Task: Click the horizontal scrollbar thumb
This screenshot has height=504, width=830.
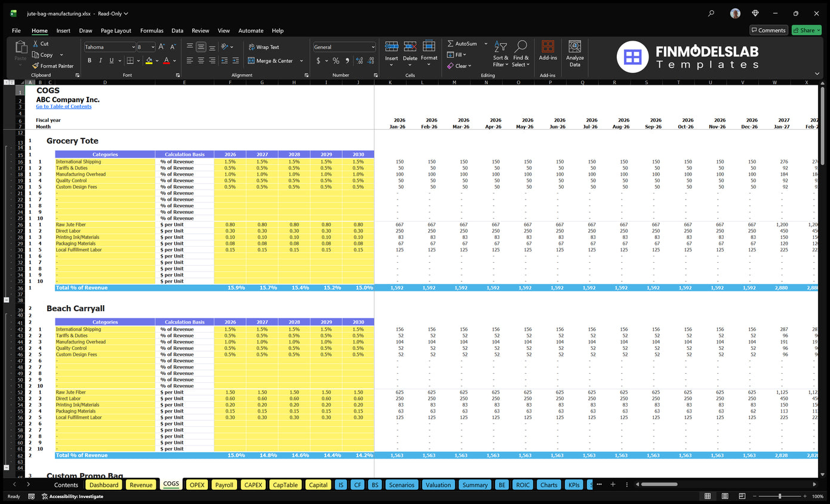Action: click(659, 484)
